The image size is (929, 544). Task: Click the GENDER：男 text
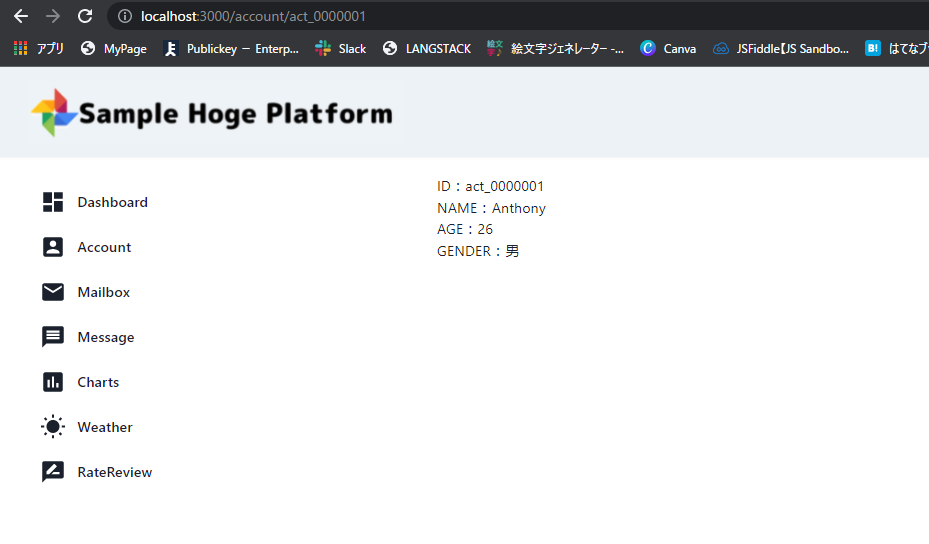pyautogui.click(x=478, y=251)
